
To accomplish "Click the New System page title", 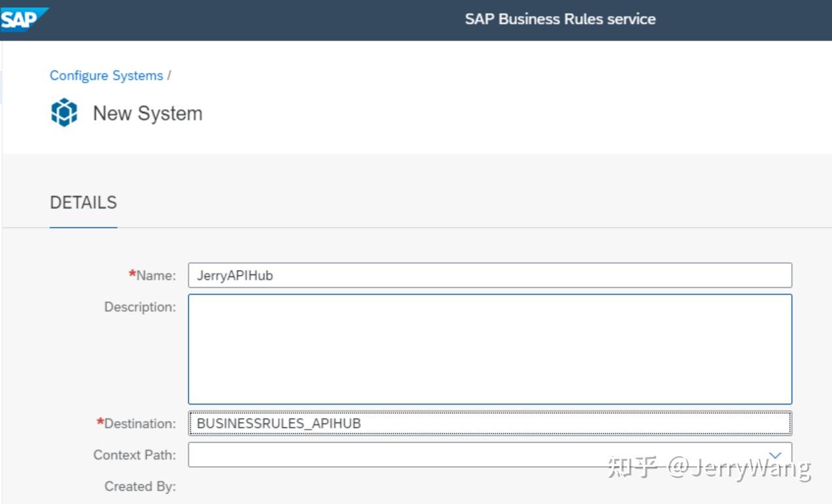I will point(147,113).
